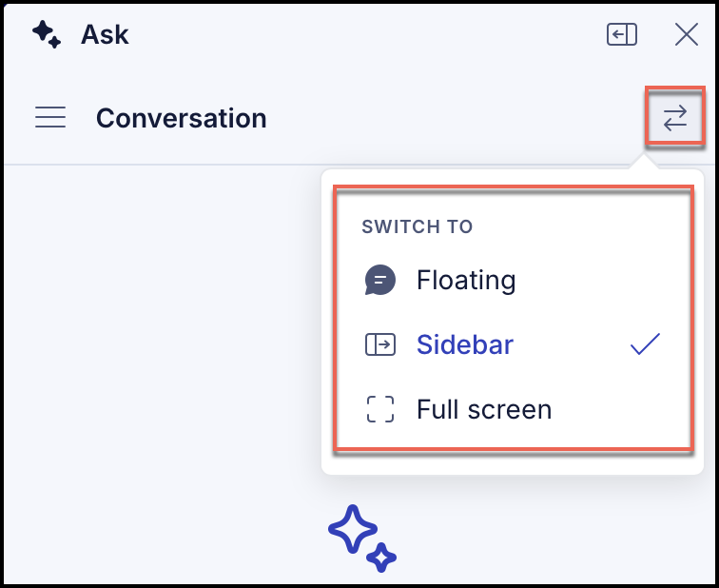Viewport: 719px width, 588px height.
Task: Click the SWITCH TO section header
Action: (417, 226)
